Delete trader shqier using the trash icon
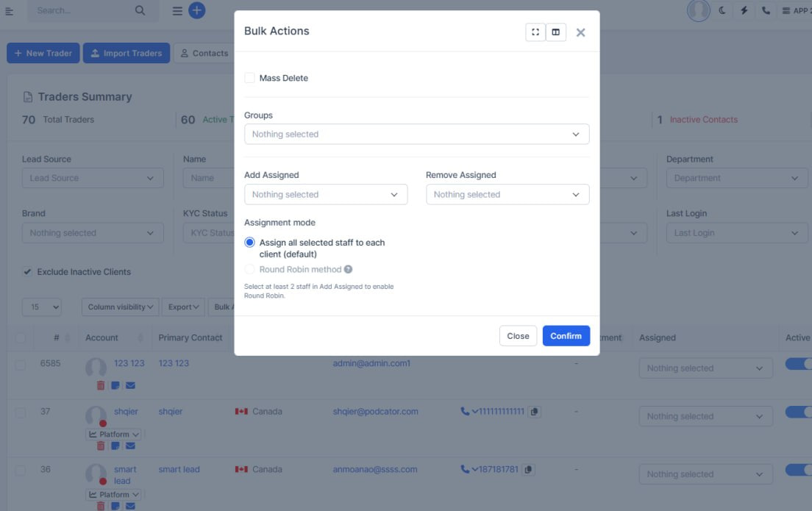This screenshot has width=812, height=511. click(x=101, y=446)
